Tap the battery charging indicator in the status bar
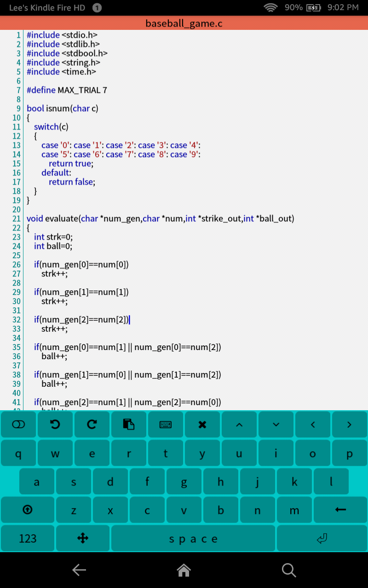 (x=314, y=7)
